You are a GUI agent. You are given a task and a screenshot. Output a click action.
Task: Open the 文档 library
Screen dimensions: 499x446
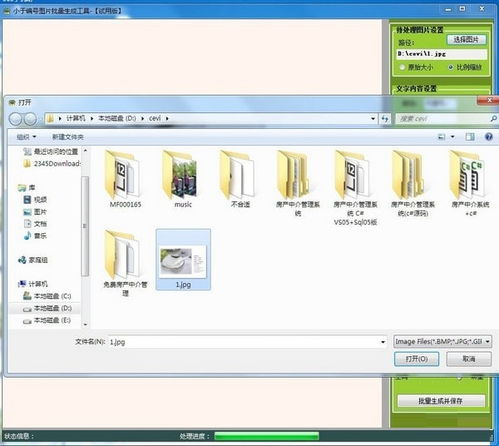[x=35, y=224]
